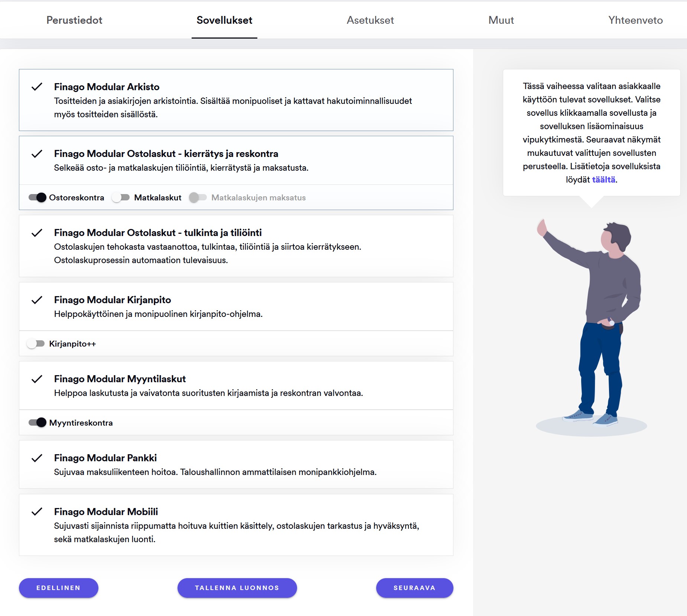Image resolution: width=687 pixels, height=616 pixels.
Task: Go to the Muut tab
Action: (x=501, y=20)
